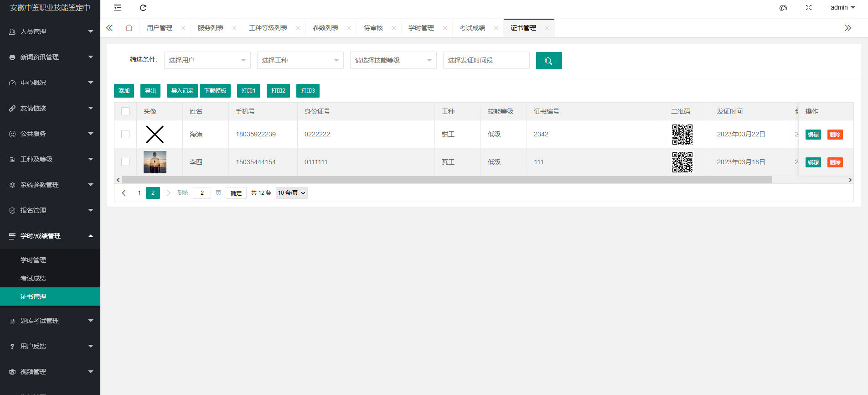
Task: Click 海涛's broken avatar image
Action: [x=155, y=135]
